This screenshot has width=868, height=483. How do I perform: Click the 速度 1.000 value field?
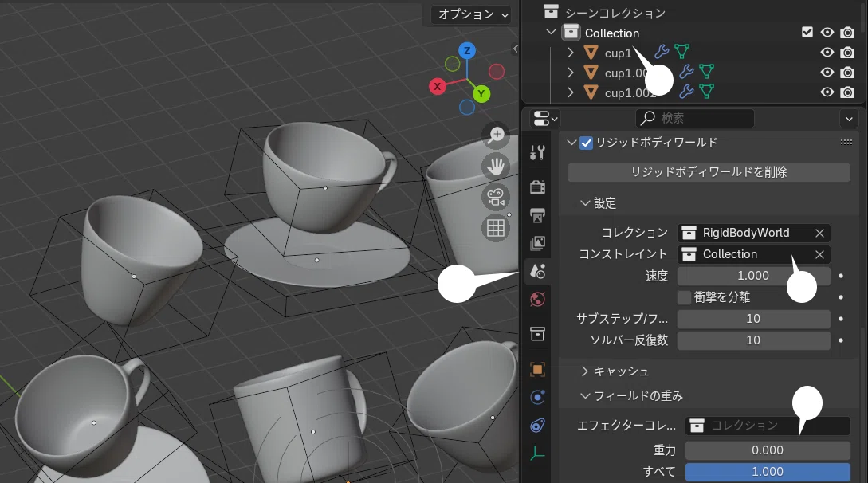pyautogui.click(x=753, y=276)
